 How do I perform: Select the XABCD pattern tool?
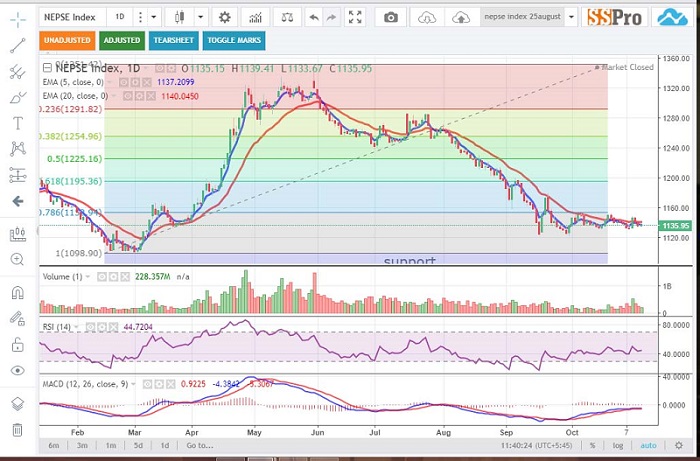pyautogui.click(x=18, y=149)
